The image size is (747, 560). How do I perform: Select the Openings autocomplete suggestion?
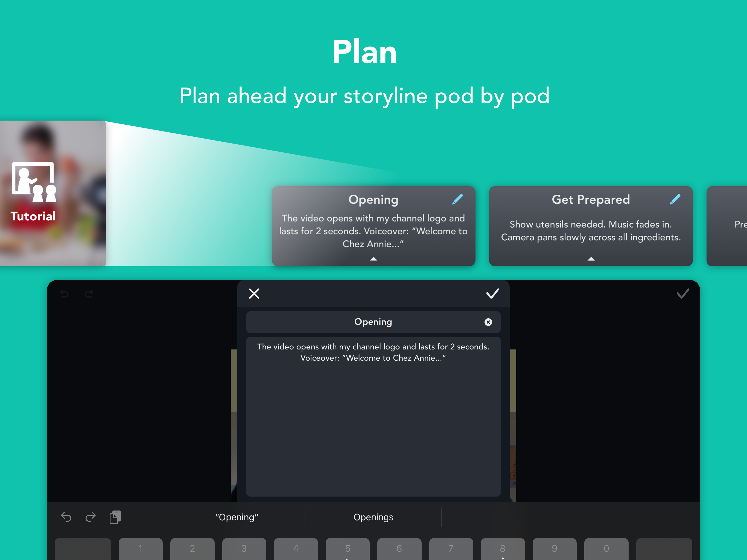click(x=373, y=517)
